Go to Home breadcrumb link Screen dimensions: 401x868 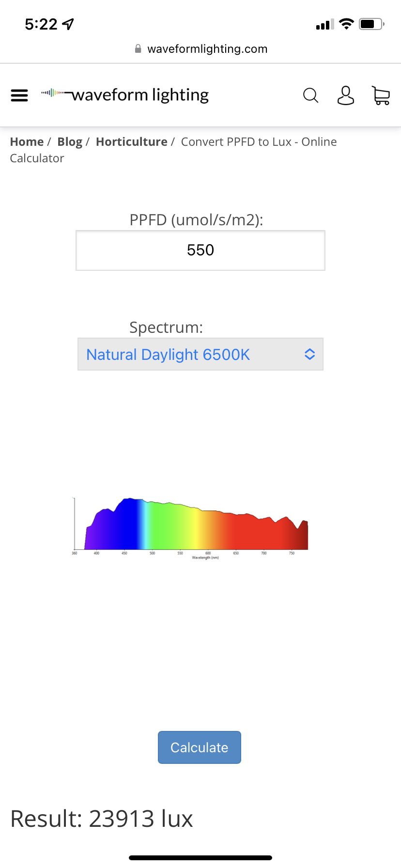[x=27, y=142]
